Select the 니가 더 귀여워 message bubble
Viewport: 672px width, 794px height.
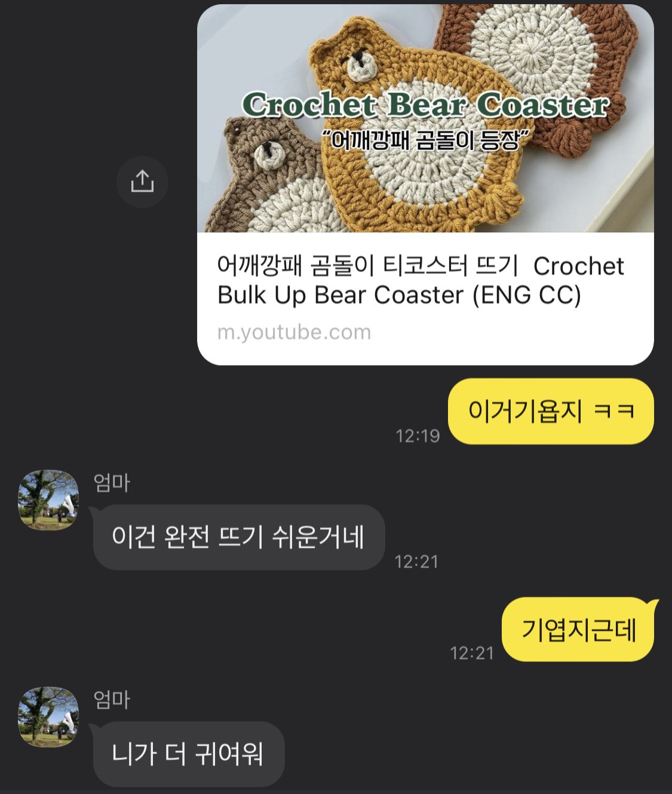click(189, 754)
